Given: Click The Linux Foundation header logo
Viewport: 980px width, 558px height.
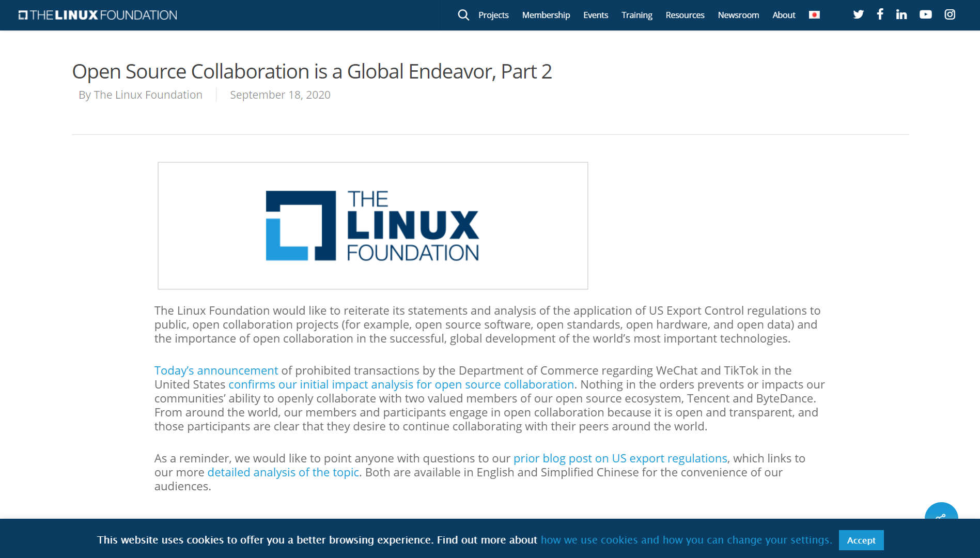Looking at the screenshot, I should (98, 15).
